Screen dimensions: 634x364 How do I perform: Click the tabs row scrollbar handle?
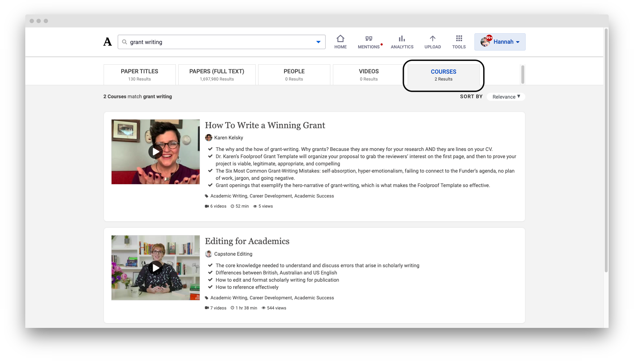coord(523,74)
